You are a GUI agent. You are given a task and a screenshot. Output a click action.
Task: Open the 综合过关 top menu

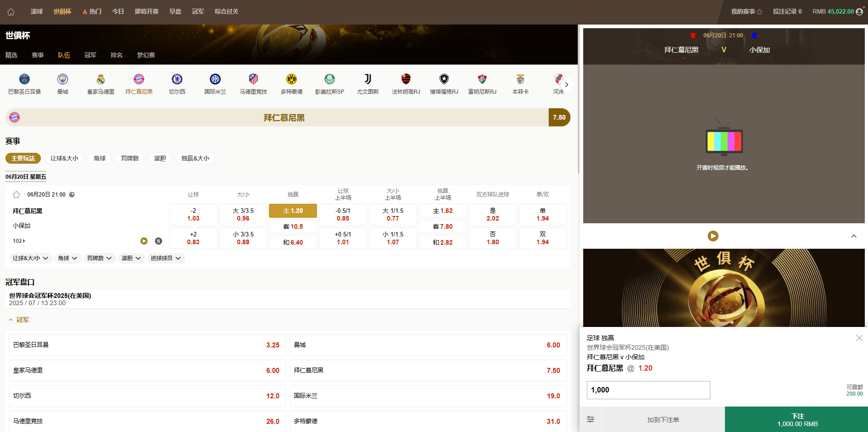tap(226, 12)
